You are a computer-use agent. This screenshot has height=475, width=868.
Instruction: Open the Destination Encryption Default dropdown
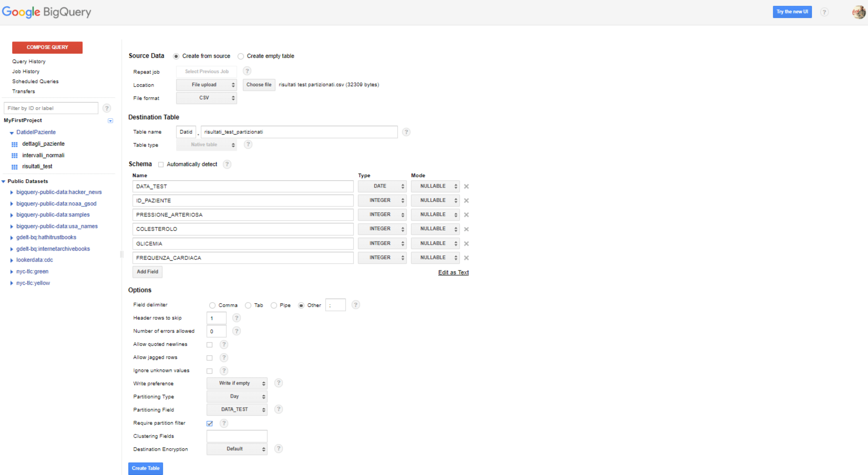click(237, 449)
